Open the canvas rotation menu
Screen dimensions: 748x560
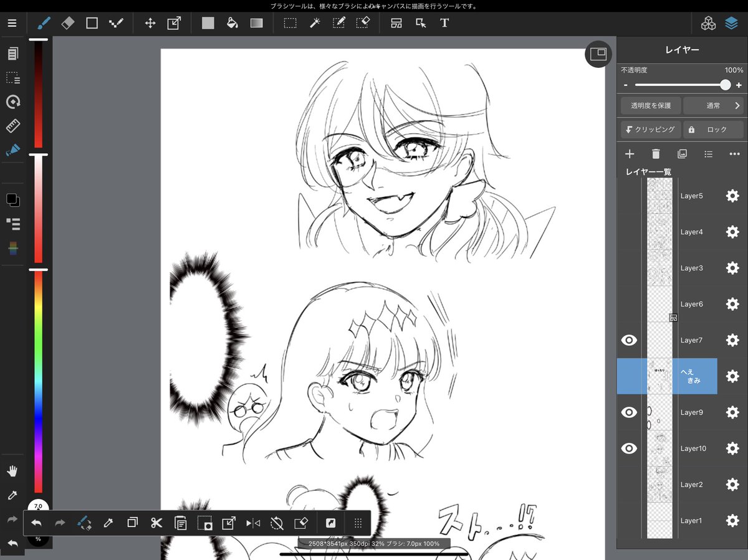tap(12, 102)
